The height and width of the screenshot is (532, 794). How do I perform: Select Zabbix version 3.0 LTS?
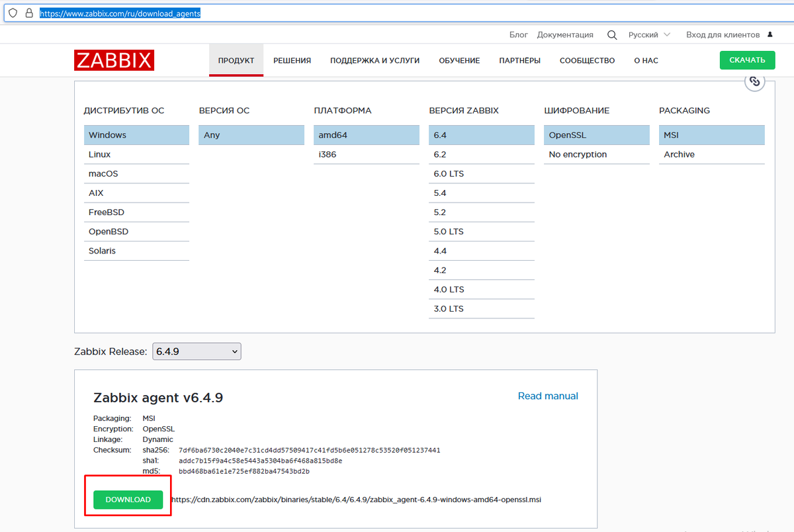[482, 308]
